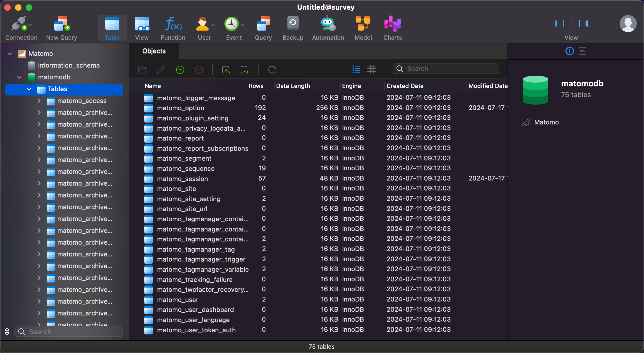This screenshot has width=644, height=353.
Task: Switch to list view mode
Action: point(356,69)
